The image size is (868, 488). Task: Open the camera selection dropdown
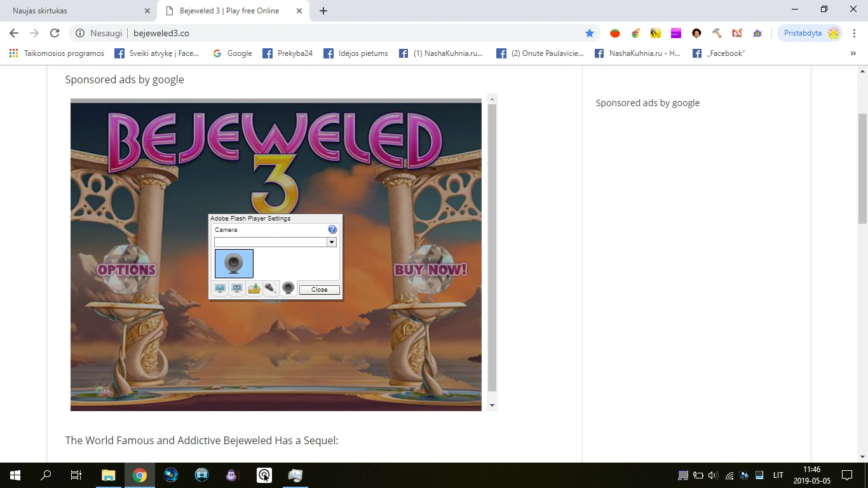(x=332, y=241)
